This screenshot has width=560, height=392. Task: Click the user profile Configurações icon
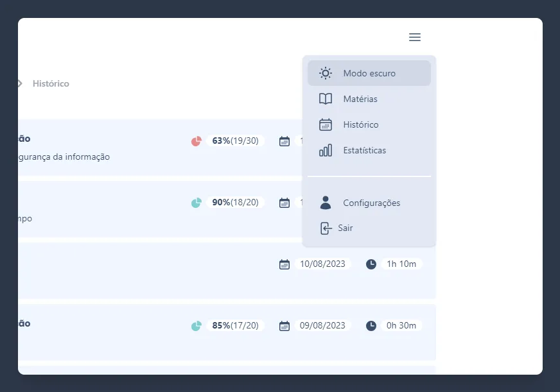click(x=326, y=203)
